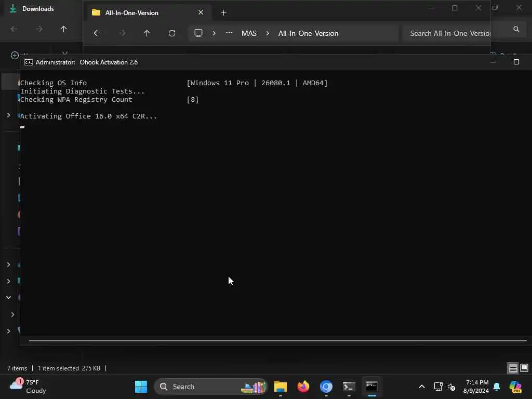Click the magnifier search icon in Explorer
Screen dimensions: 532x399
516,29
